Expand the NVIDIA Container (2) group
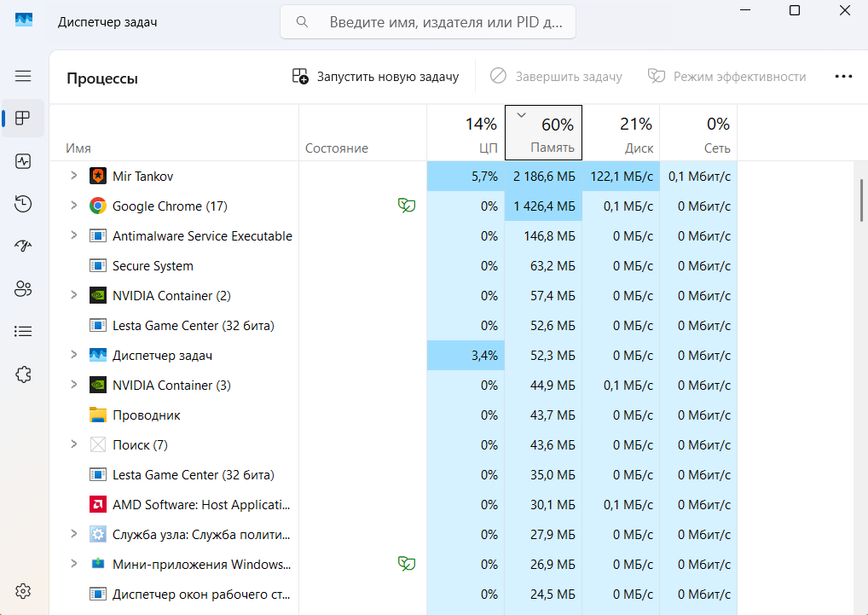The height and width of the screenshot is (615, 868). (x=73, y=295)
